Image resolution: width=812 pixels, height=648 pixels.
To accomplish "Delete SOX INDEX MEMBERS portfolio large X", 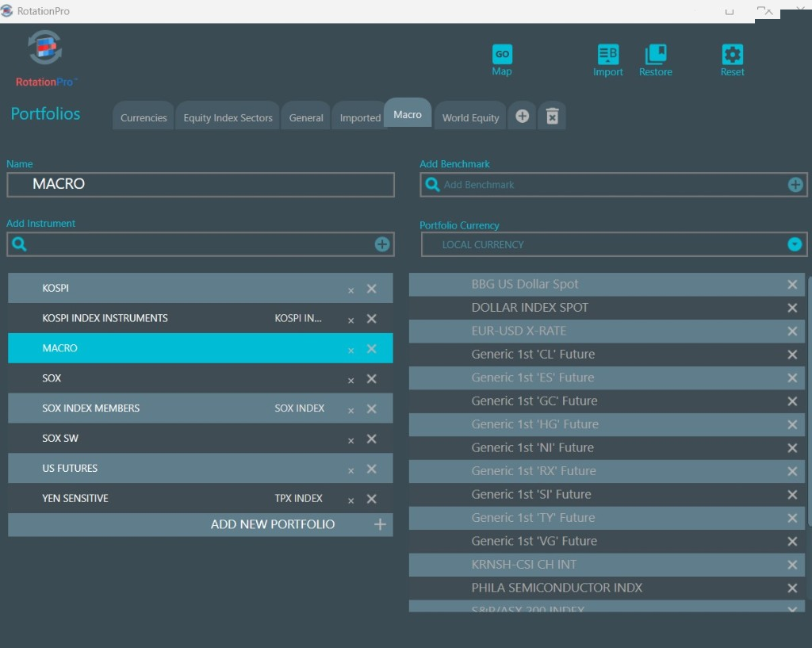I will coord(371,408).
